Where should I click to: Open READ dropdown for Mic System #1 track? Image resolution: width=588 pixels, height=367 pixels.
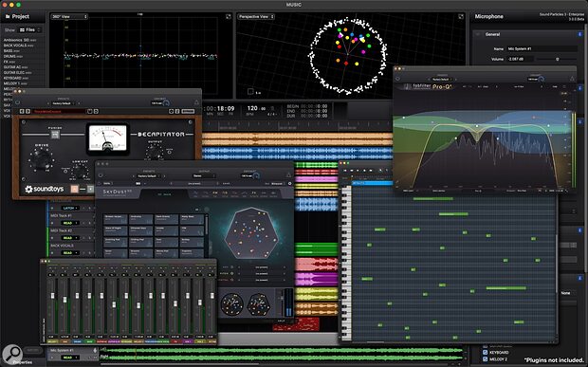pos(70,358)
